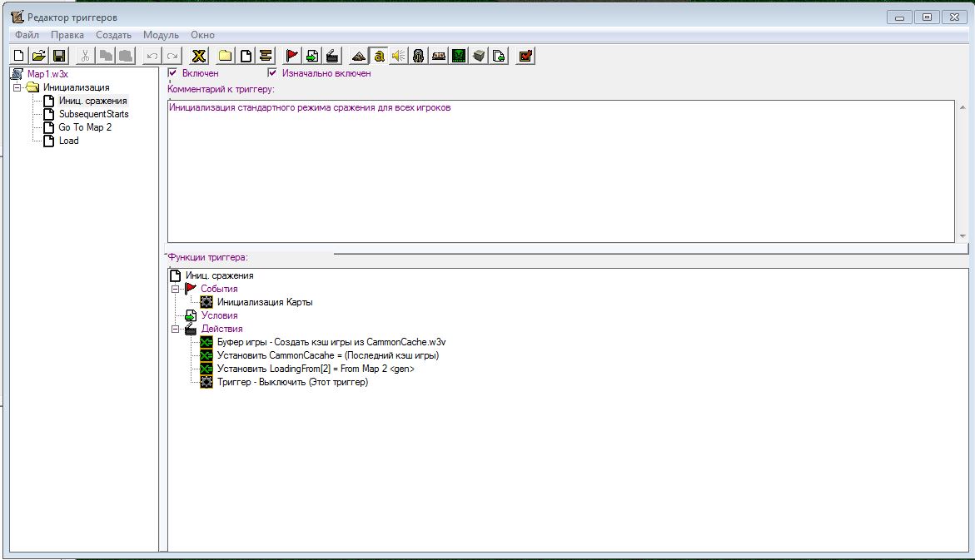Select the Go To Map 2 trigger
975x560 pixels.
85,127
